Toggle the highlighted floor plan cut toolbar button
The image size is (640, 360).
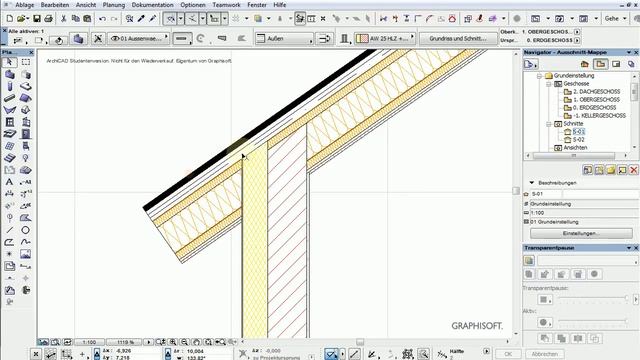coord(300,18)
